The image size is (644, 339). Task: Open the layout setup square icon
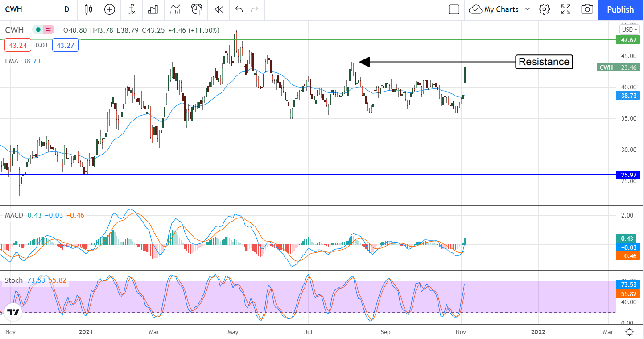pos(454,9)
